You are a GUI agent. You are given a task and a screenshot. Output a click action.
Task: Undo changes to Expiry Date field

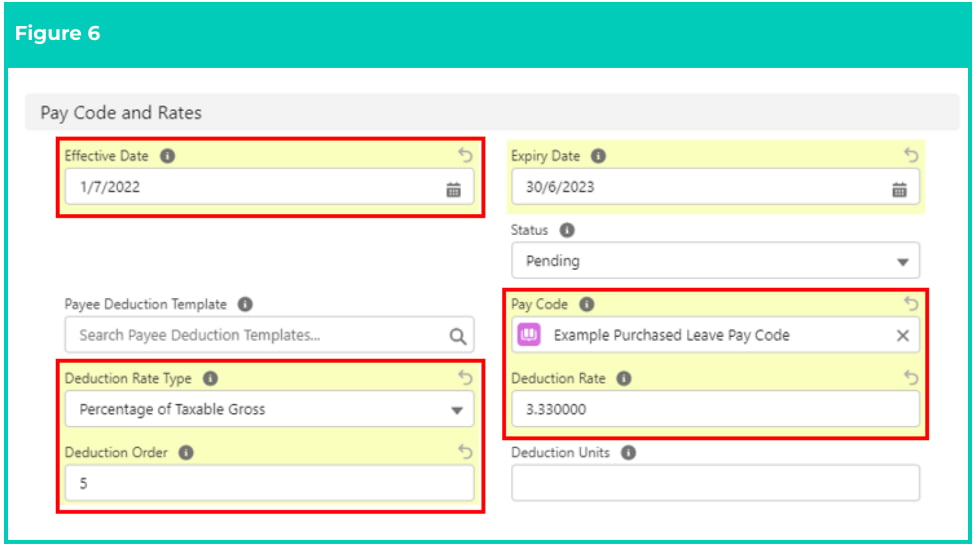coord(911,154)
